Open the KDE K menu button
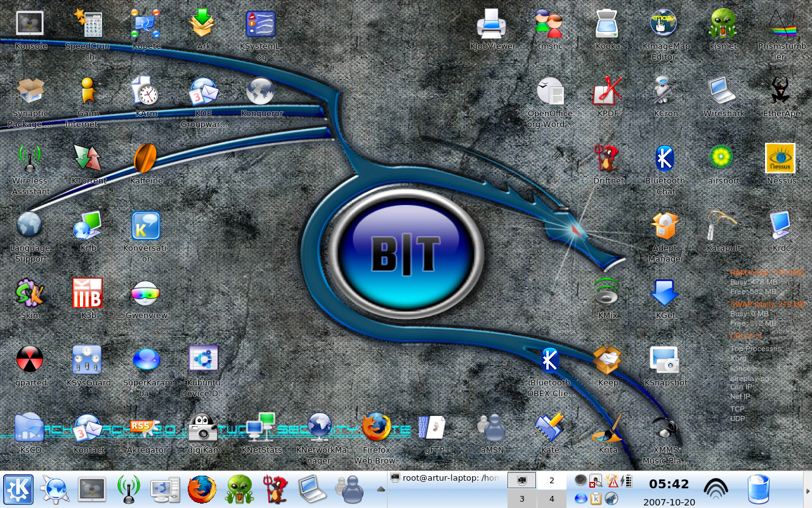Viewport: 812px width, 508px height. pyautogui.click(x=18, y=490)
